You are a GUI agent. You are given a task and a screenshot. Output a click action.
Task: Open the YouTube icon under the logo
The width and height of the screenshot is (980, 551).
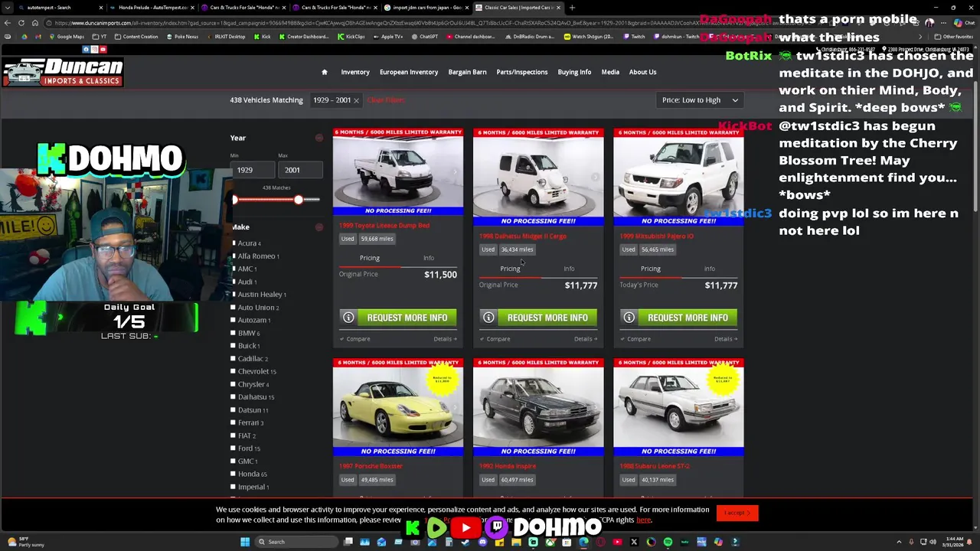point(103,49)
